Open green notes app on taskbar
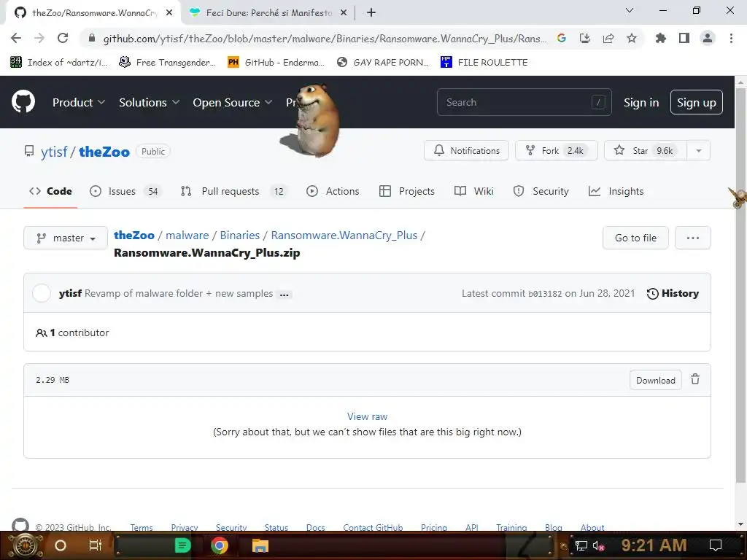This screenshot has height=560, width=747. (182, 545)
